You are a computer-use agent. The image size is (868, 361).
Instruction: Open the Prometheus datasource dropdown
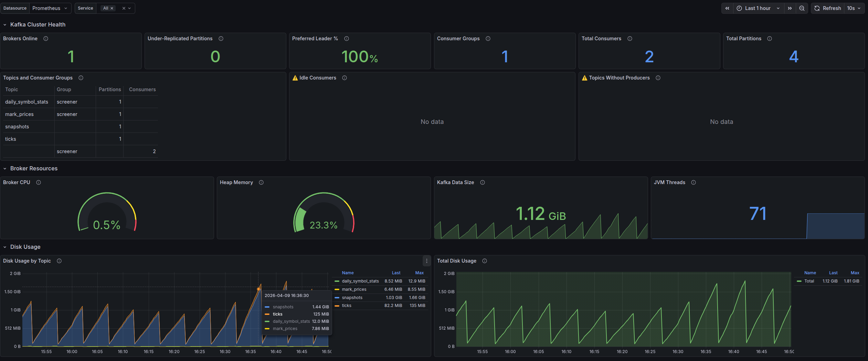[x=50, y=8]
